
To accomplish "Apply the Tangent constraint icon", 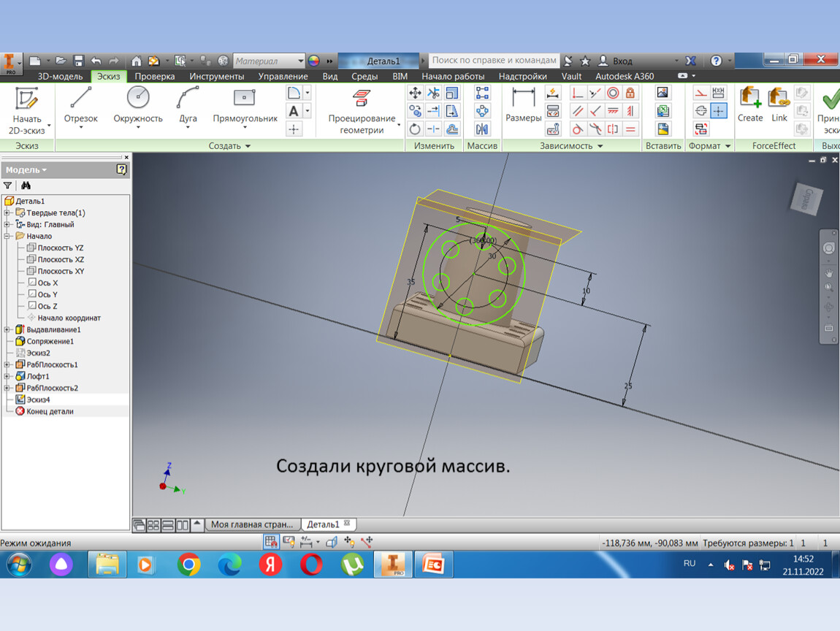I will pos(577,129).
